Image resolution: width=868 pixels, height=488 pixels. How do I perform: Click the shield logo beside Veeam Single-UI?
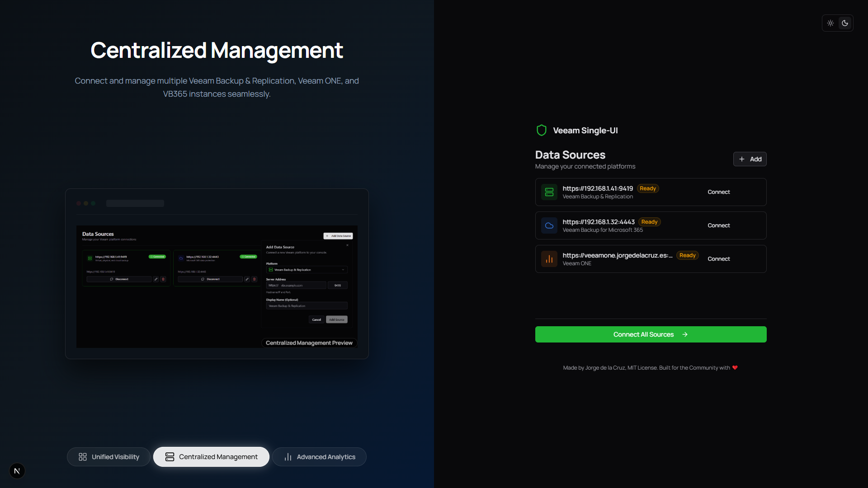coord(541,130)
